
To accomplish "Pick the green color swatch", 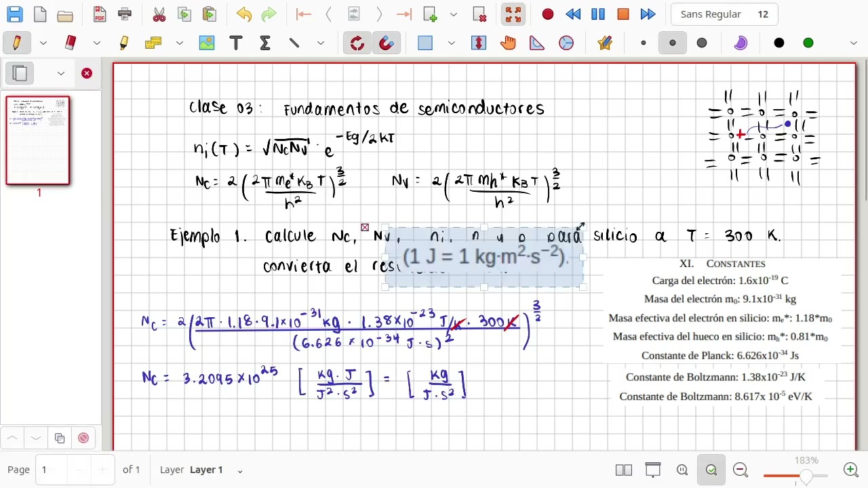I will coord(808,43).
